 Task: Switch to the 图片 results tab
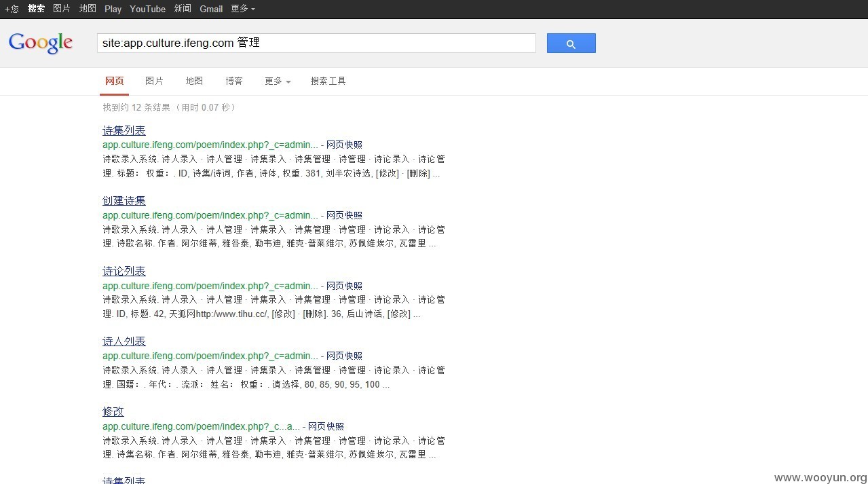[154, 81]
